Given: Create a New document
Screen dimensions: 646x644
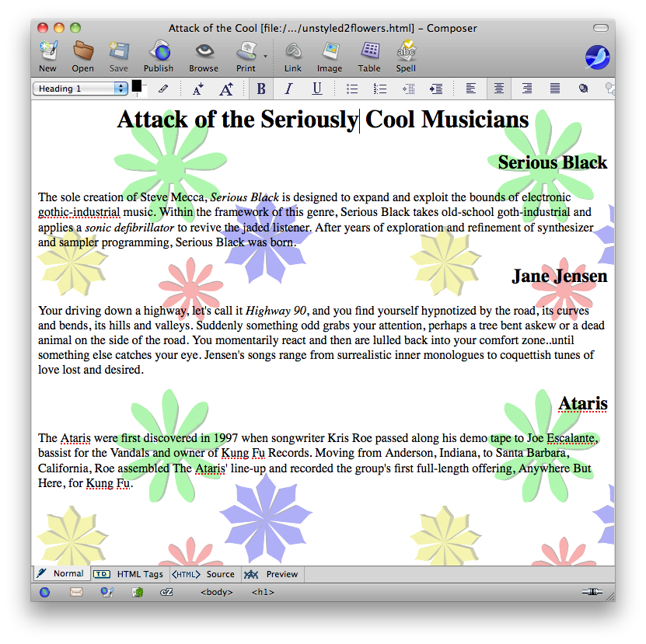Looking at the screenshot, I should click(x=47, y=56).
